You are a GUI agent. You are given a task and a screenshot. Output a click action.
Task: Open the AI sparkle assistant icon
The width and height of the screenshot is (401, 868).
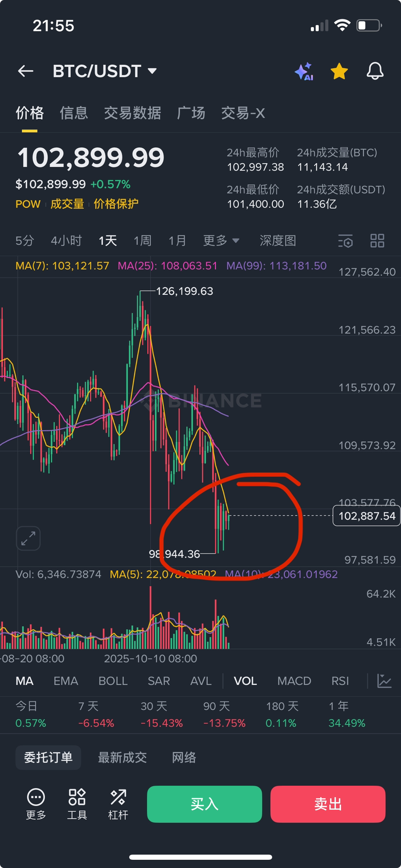click(304, 71)
